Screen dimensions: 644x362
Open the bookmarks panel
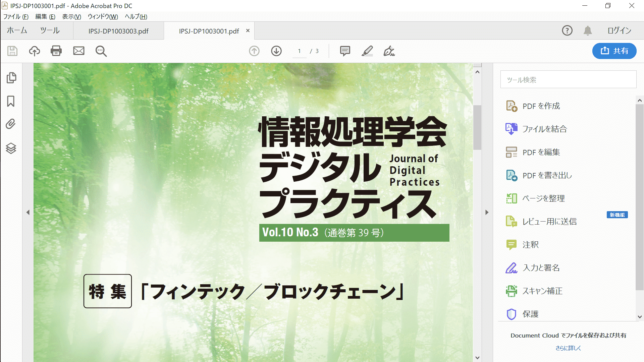click(x=11, y=101)
